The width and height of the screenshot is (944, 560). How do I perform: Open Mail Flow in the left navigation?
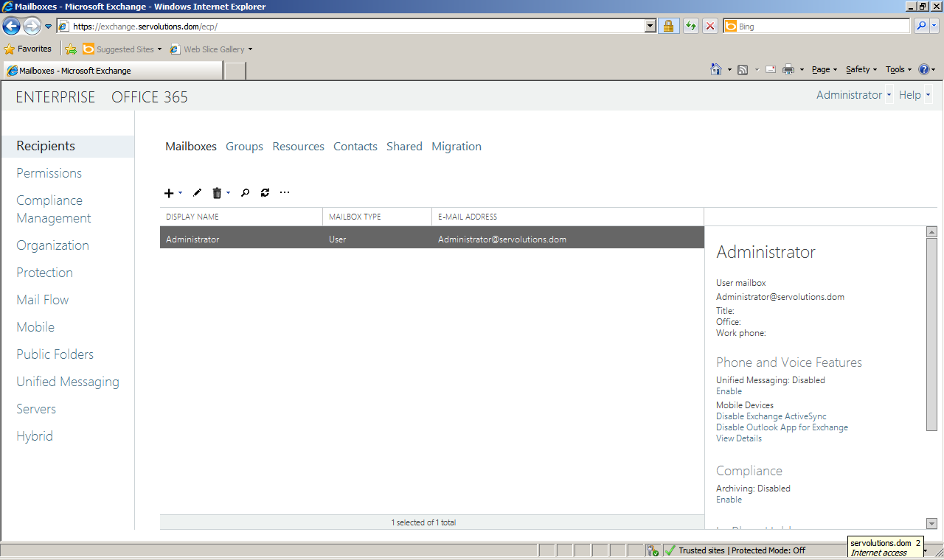[43, 300]
